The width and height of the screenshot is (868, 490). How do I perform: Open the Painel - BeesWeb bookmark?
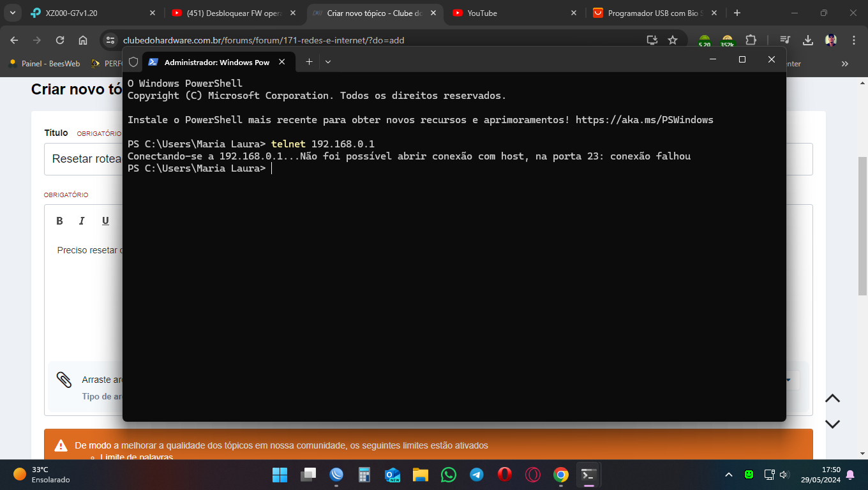[44, 64]
